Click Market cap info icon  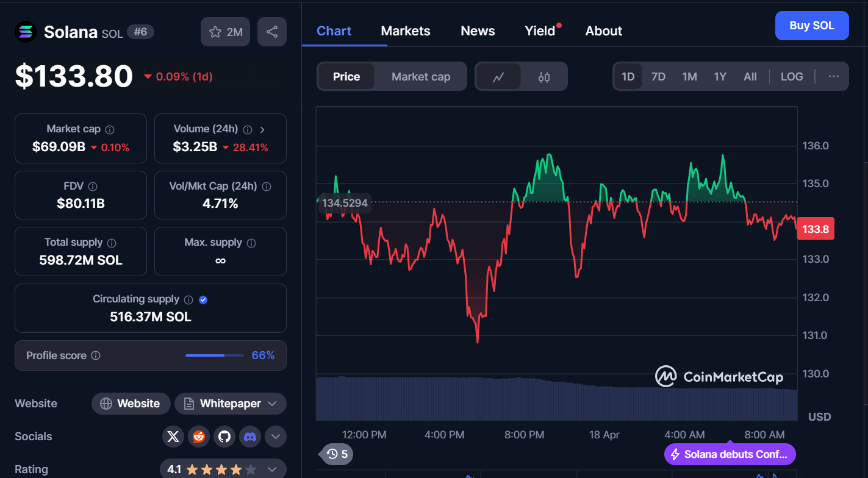point(110,129)
